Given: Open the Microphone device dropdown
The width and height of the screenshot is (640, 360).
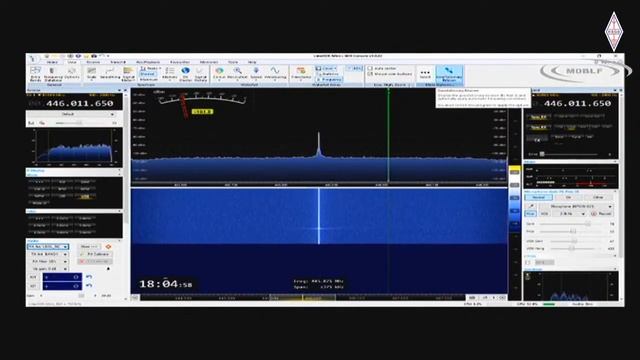Looking at the screenshot, I should pyautogui.click(x=576, y=207).
